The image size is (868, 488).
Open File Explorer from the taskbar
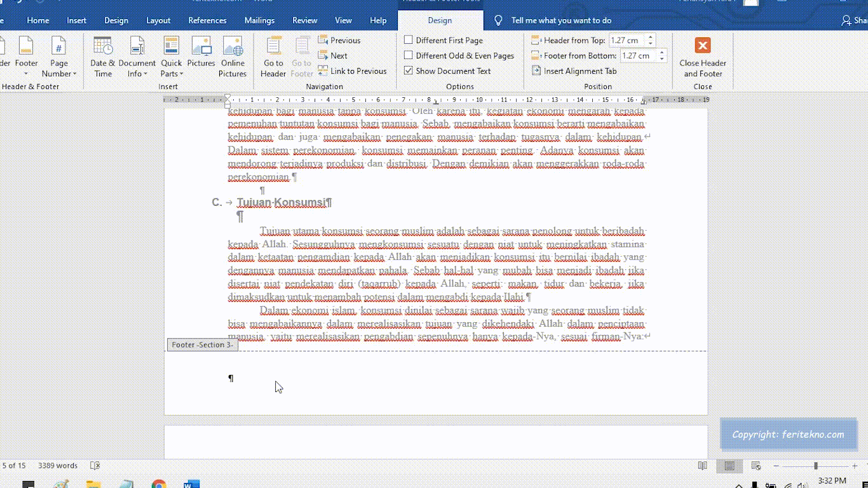[x=93, y=484]
